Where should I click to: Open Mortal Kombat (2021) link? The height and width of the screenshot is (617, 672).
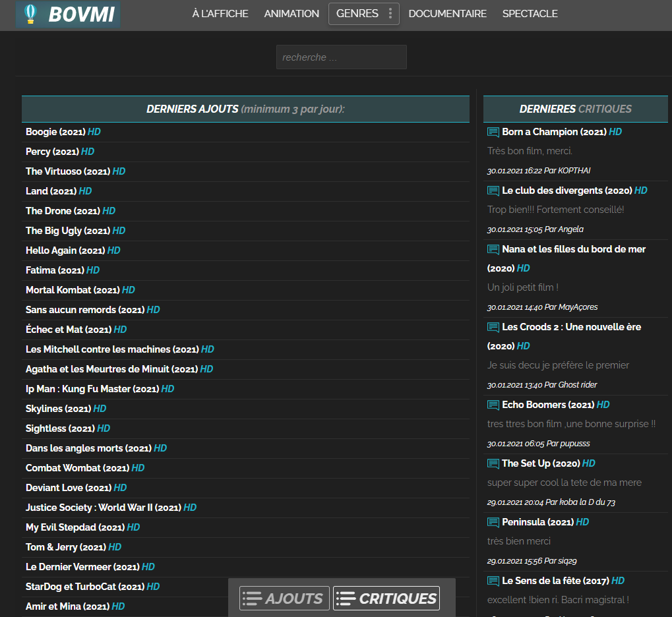(x=80, y=290)
